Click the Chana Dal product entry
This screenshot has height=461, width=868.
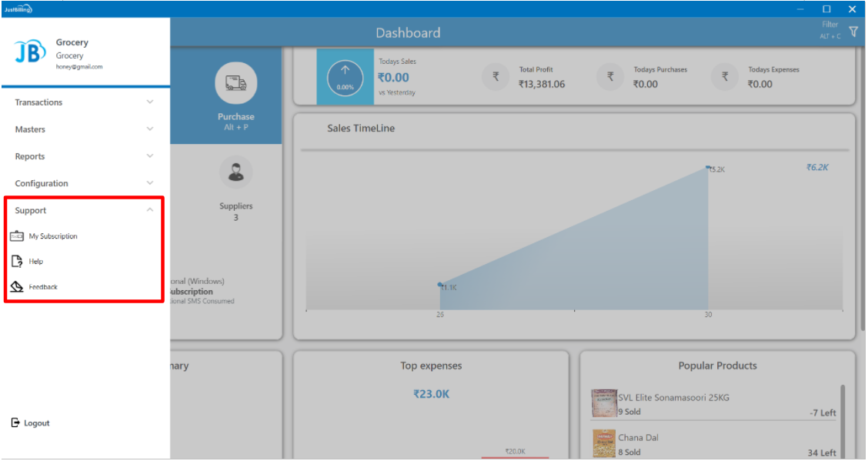(638, 438)
